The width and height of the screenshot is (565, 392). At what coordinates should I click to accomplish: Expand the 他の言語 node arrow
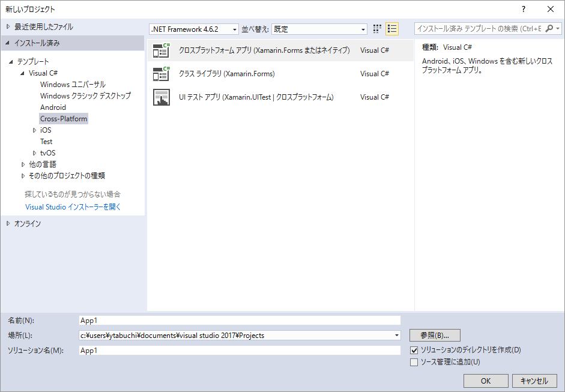[23, 164]
